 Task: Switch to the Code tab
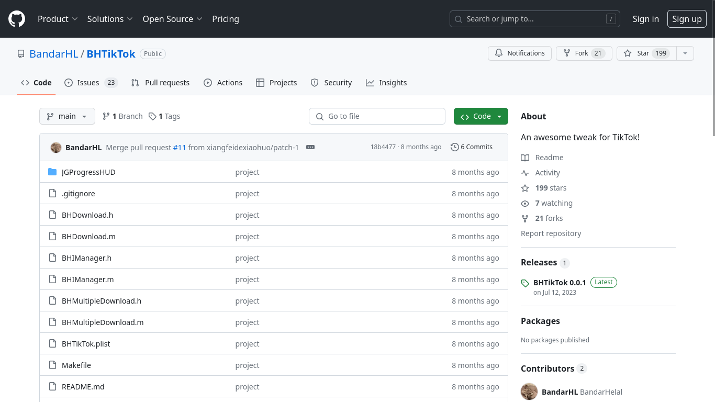coord(36,82)
